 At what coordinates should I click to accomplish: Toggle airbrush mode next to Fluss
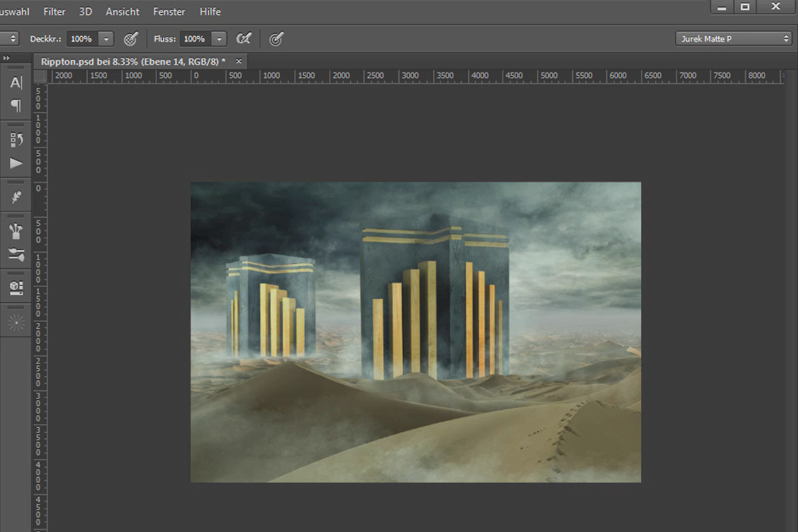244,39
